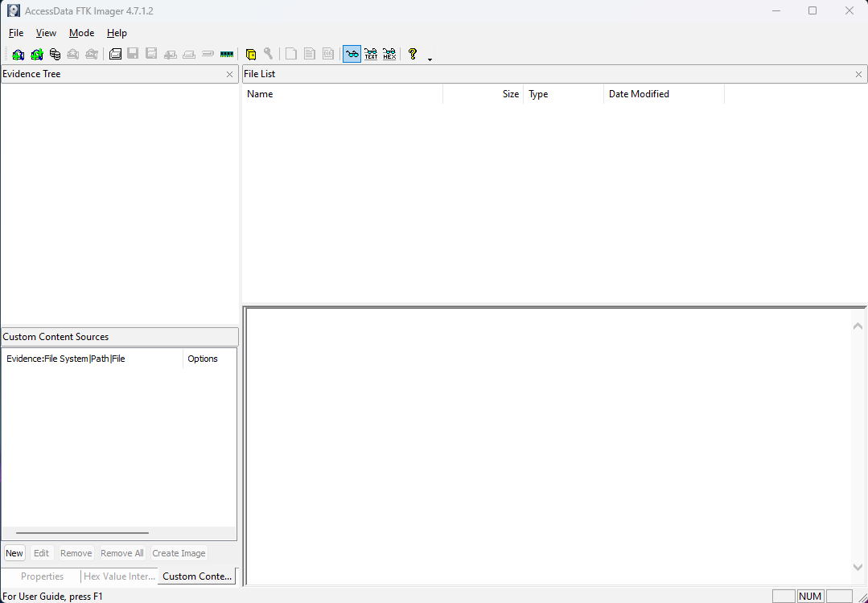This screenshot has width=868, height=603.
Task: Click the yellow Obtain Protected Files safe icon
Action: 251,54
